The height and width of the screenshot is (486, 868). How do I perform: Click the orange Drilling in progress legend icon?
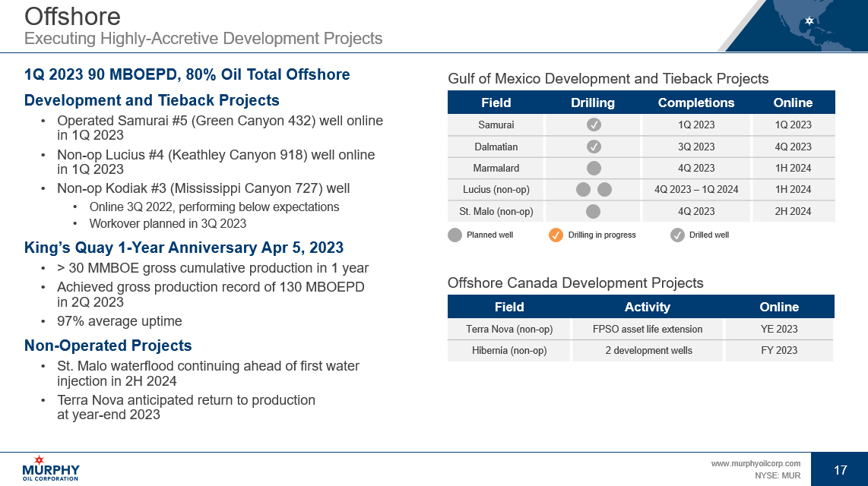(x=556, y=235)
